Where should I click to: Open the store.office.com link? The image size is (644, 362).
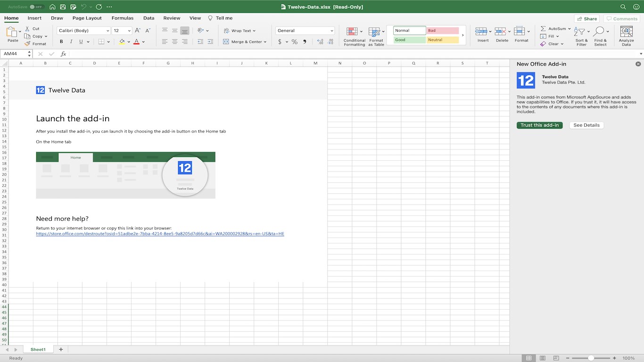(160, 234)
